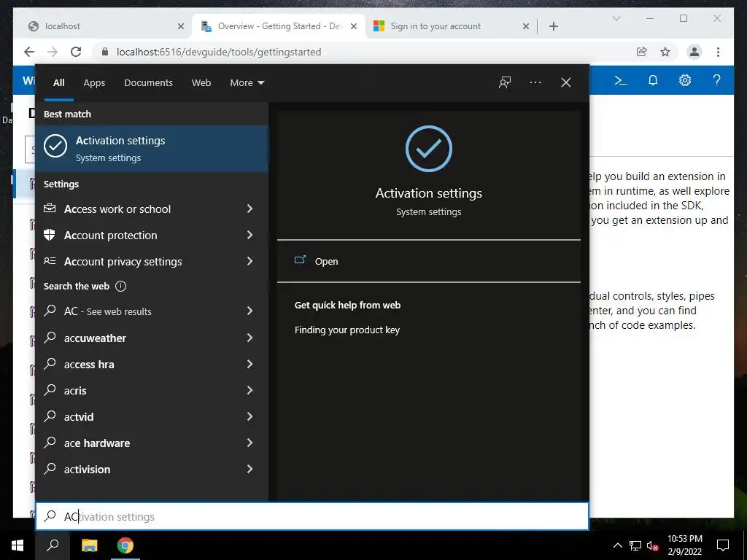747x560 pixels.
Task: Open Finding your product key help link
Action: 347,330
